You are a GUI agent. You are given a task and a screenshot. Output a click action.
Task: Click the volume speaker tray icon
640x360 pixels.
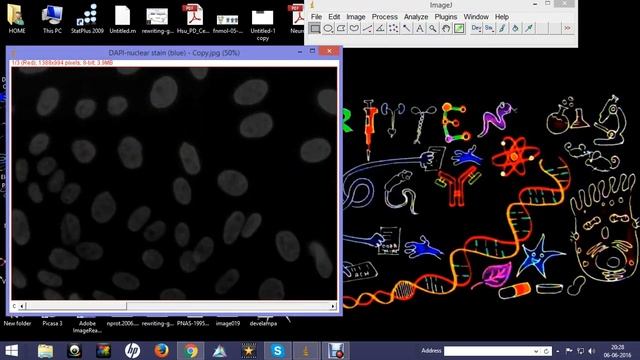pyautogui.click(x=591, y=351)
